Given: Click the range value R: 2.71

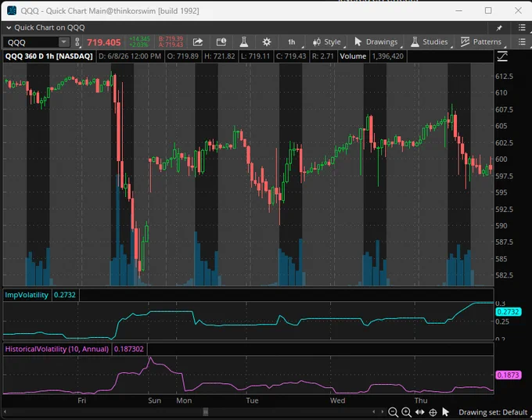Looking at the screenshot, I should 322,56.
